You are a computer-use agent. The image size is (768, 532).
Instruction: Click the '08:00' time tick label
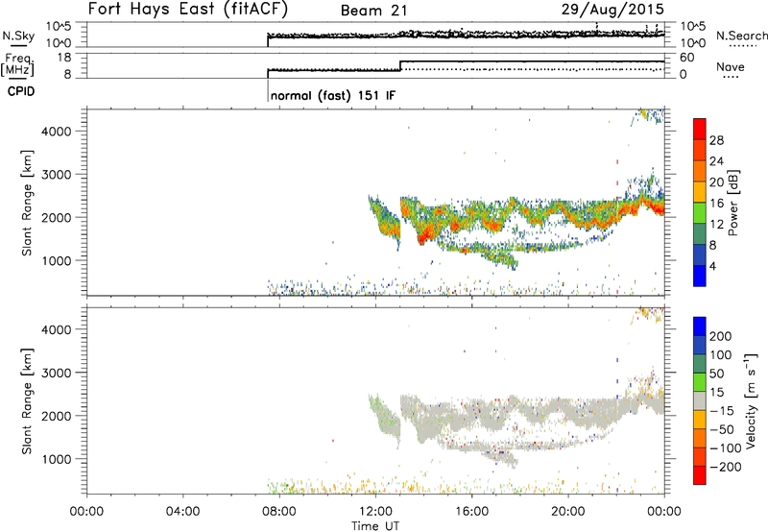tap(279, 512)
